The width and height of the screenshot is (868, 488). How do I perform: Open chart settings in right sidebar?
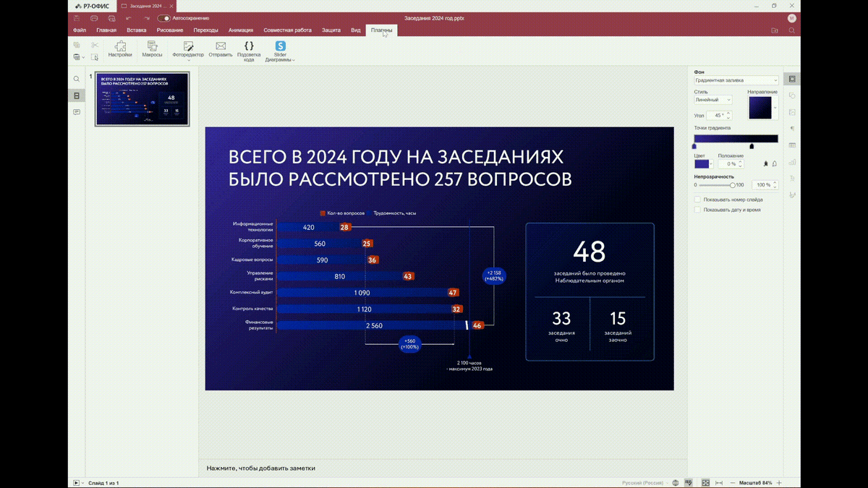click(792, 162)
